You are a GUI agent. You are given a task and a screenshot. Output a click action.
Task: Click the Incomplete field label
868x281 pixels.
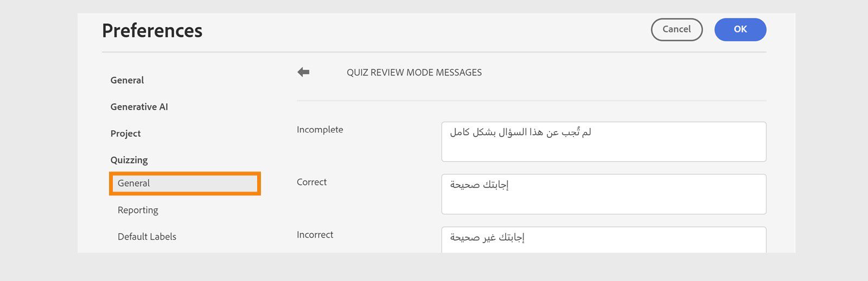click(x=320, y=130)
